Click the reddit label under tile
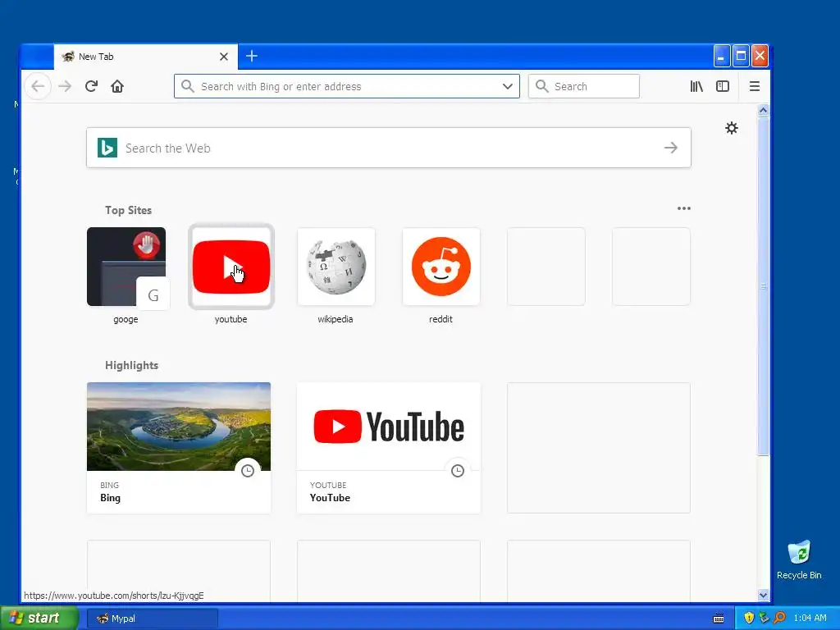 [x=441, y=319]
